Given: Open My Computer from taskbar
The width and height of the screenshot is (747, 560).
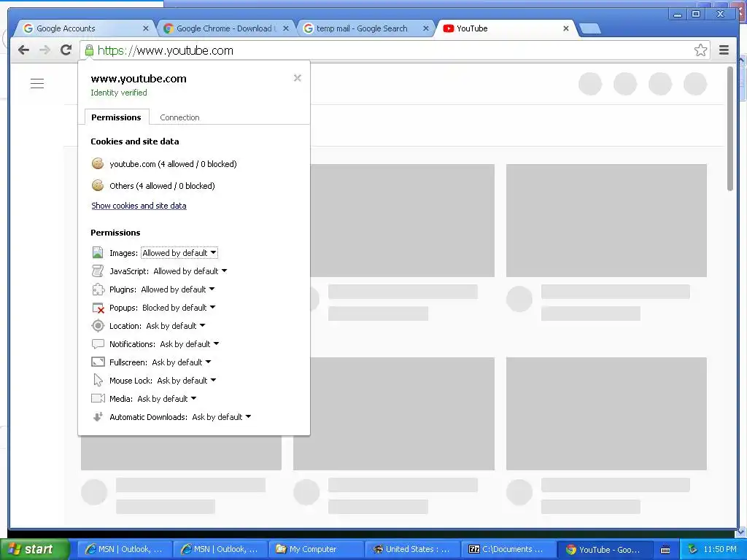Looking at the screenshot, I should (317, 549).
